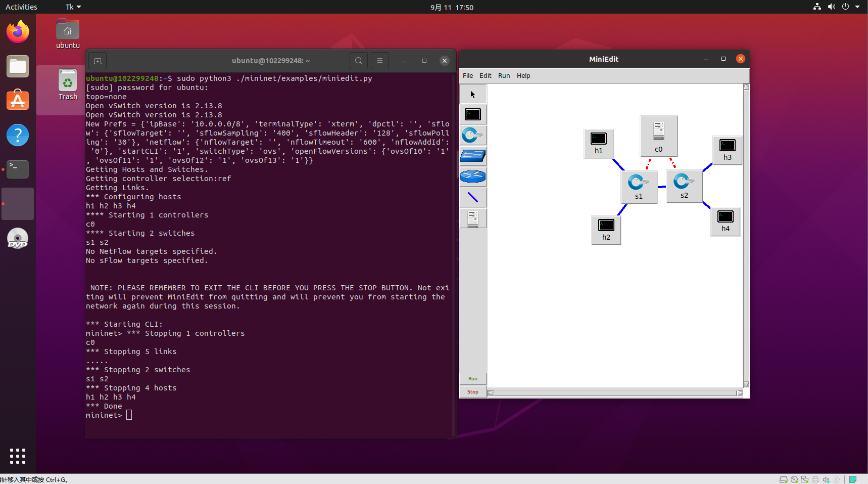
Task: Open the Help menu in MiniEdit
Action: coord(523,75)
